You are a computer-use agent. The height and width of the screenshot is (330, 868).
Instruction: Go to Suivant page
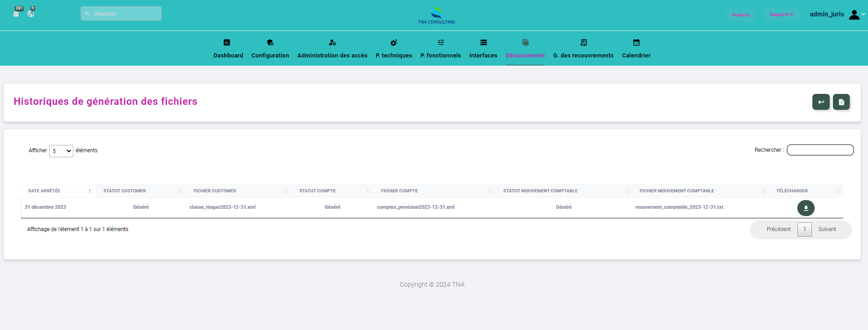click(827, 229)
